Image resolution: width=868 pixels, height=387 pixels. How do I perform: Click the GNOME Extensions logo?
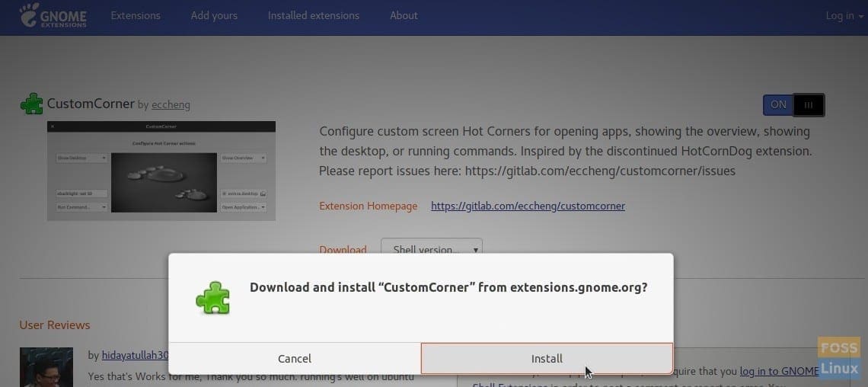tap(53, 15)
